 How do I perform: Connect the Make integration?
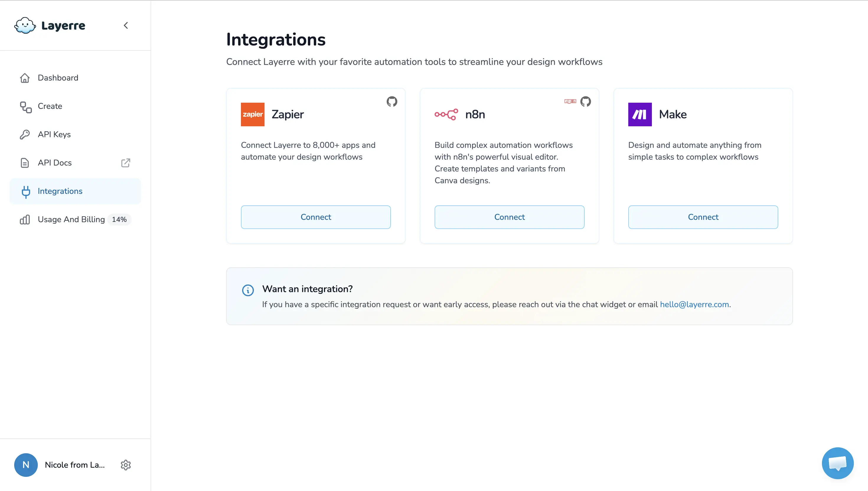[x=703, y=217]
